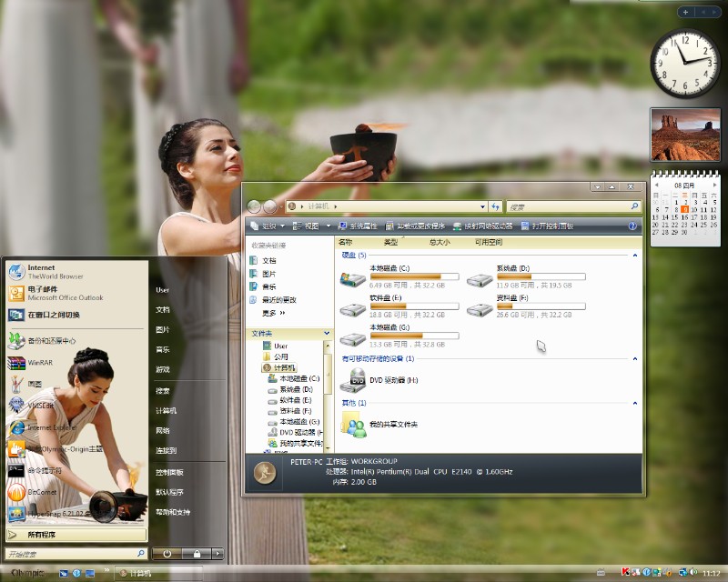The width and height of the screenshot is (728, 582).
Task: Select the 资料盘 (F:) drive icon
Action: 480,309
